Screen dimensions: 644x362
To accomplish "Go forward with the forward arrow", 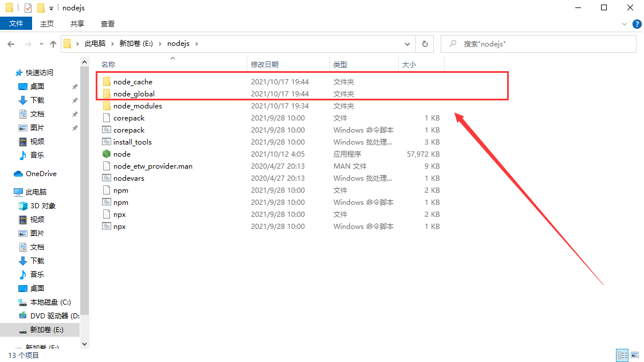I will [28, 44].
